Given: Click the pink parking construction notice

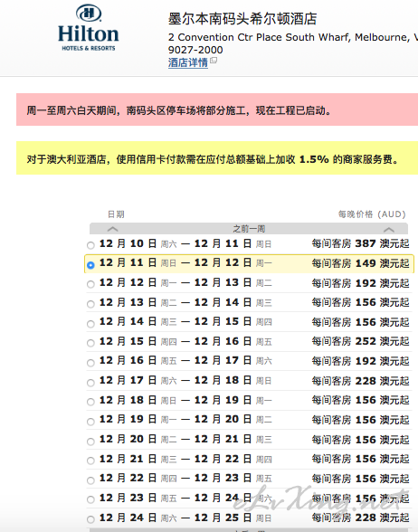Looking at the screenshot, I should pos(217,109).
